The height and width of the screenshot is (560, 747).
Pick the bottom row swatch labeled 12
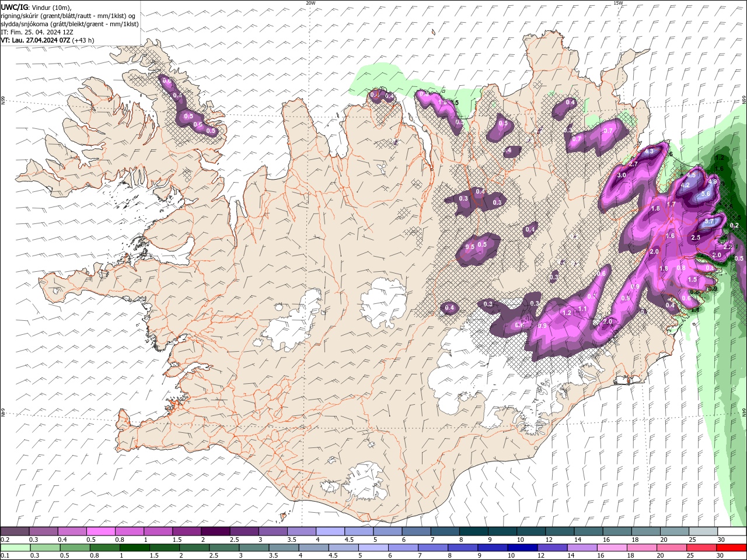click(x=551, y=548)
